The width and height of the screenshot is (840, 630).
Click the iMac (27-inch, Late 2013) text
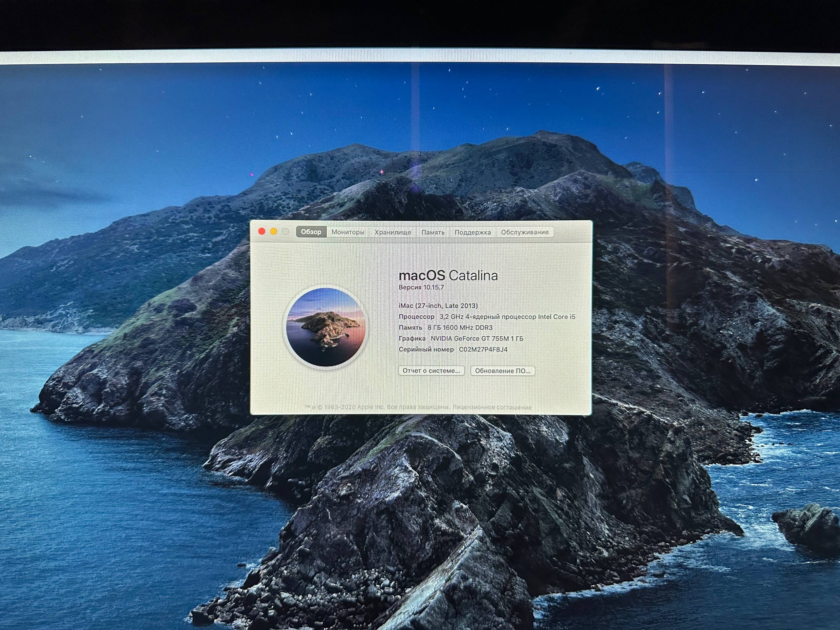pyautogui.click(x=438, y=306)
